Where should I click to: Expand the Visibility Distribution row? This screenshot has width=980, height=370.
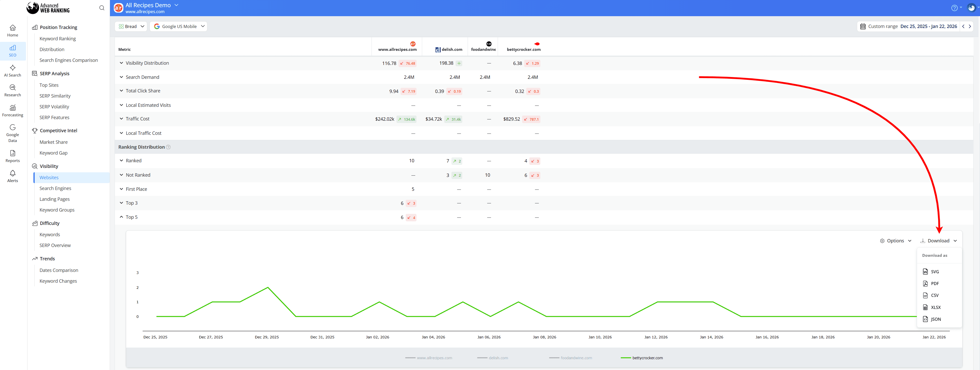[x=121, y=63]
